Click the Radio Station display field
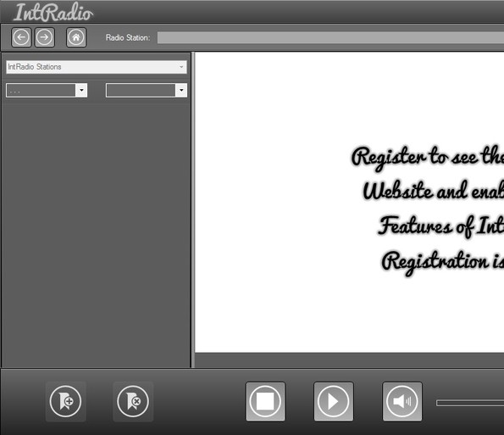504x435 pixels. click(330, 37)
